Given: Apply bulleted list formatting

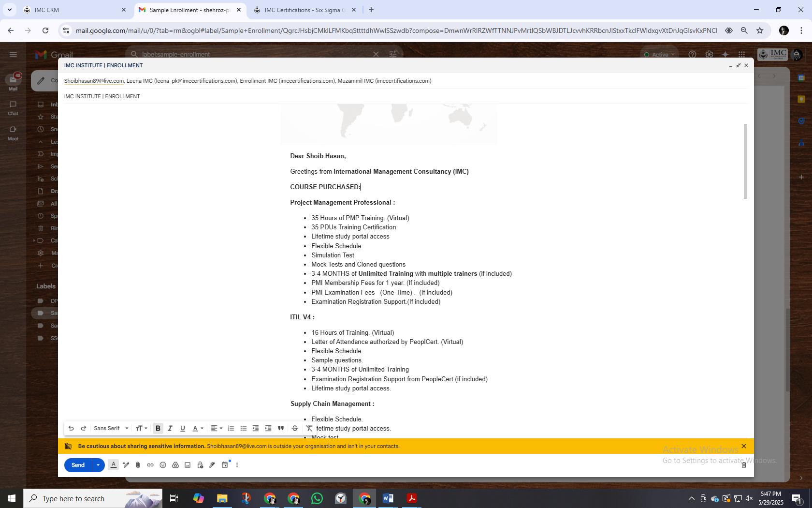Looking at the screenshot, I should tap(244, 428).
